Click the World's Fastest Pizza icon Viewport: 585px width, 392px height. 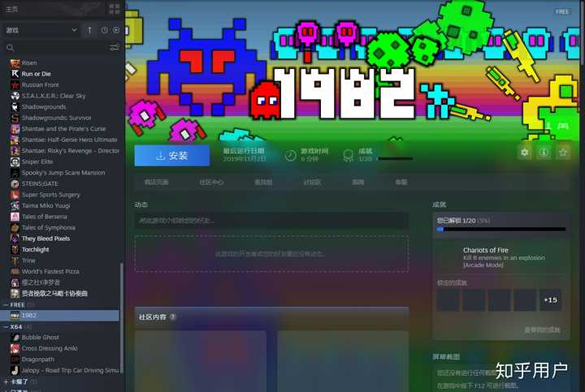[x=15, y=271]
